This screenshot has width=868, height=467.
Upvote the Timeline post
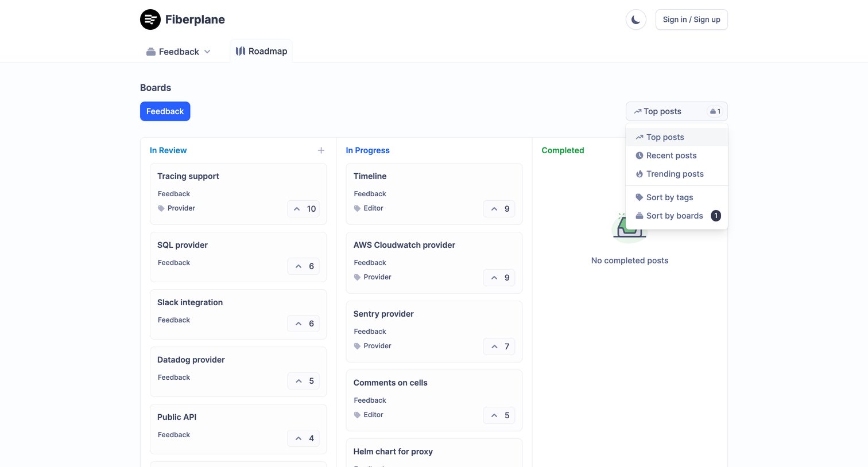click(x=499, y=209)
